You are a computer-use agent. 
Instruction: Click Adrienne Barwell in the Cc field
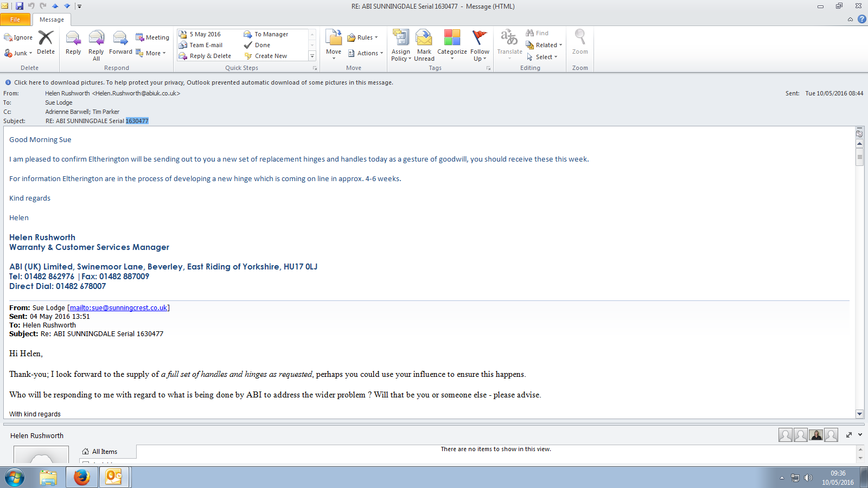67,112
